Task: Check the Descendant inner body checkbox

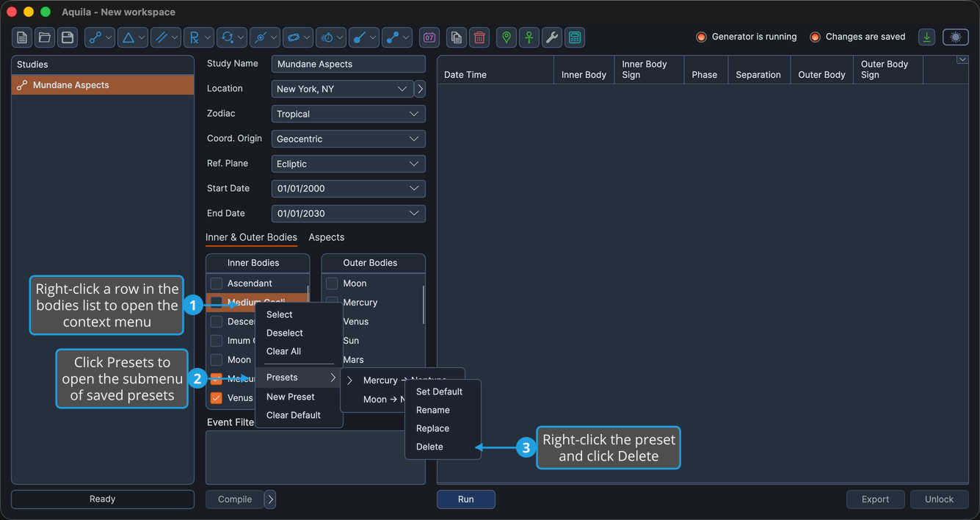Action: click(217, 322)
